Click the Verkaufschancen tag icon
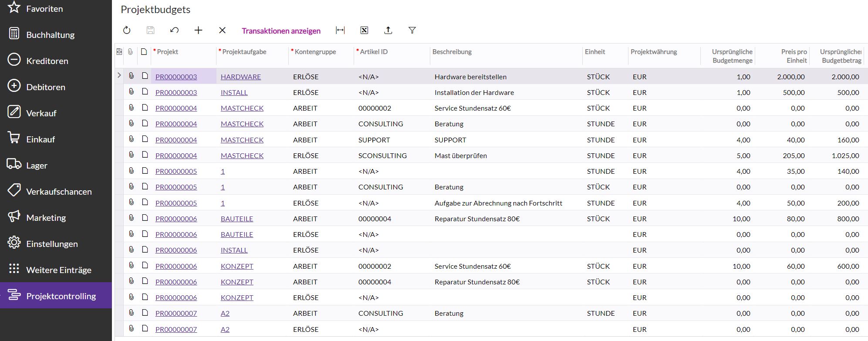Image resolution: width=868 pixels, height=341 pixels. 14,190
